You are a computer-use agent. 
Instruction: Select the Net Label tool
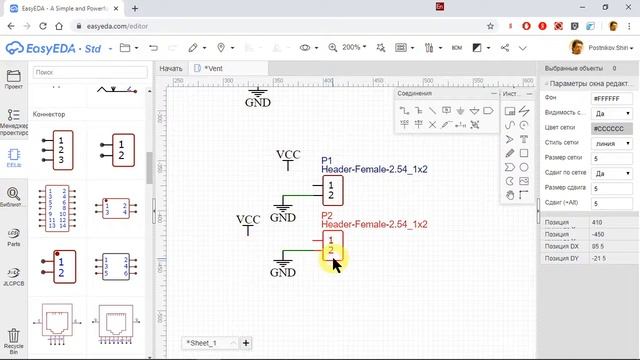pyautogui.click(x=447, y=111)
